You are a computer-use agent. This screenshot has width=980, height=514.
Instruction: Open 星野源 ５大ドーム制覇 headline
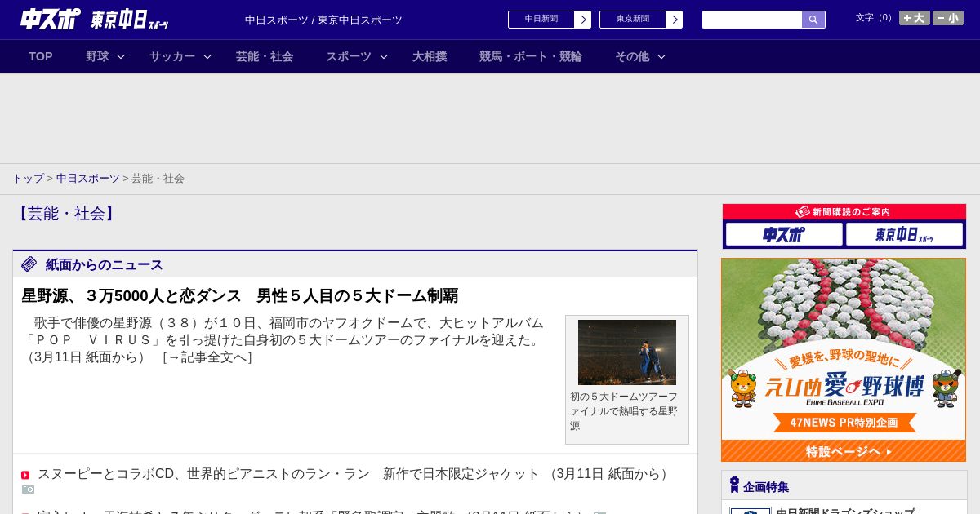click(239, 295)
